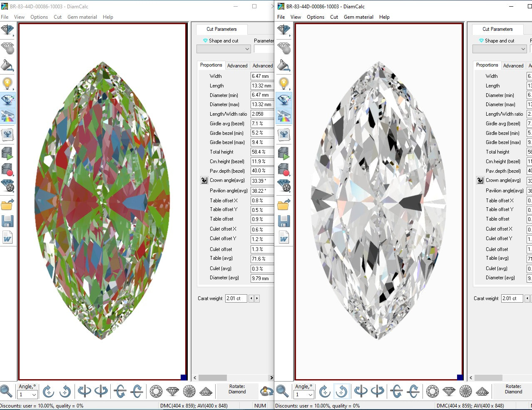Click scrollbar right arrow in left parameters panel

[271, 378]
